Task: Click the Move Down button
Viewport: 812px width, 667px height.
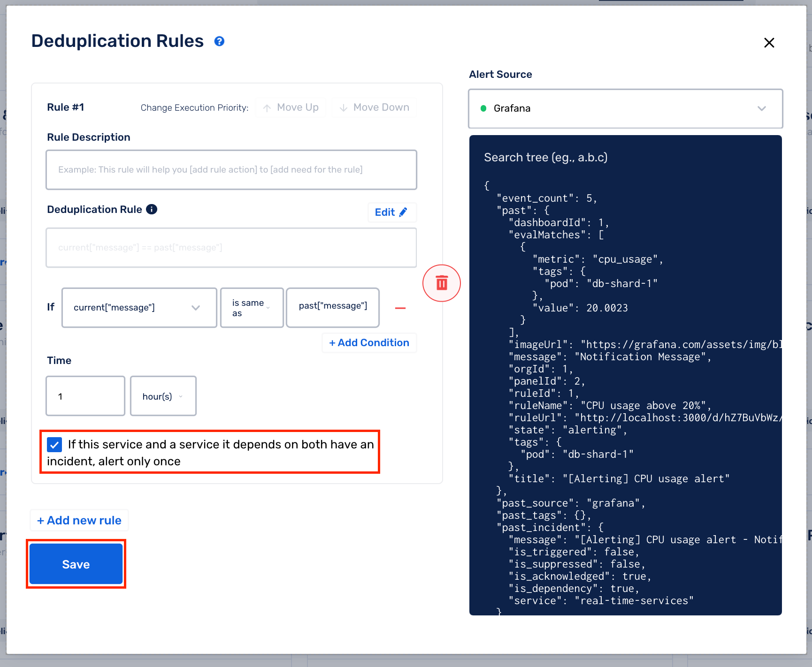Action: [x=375, y=107]
